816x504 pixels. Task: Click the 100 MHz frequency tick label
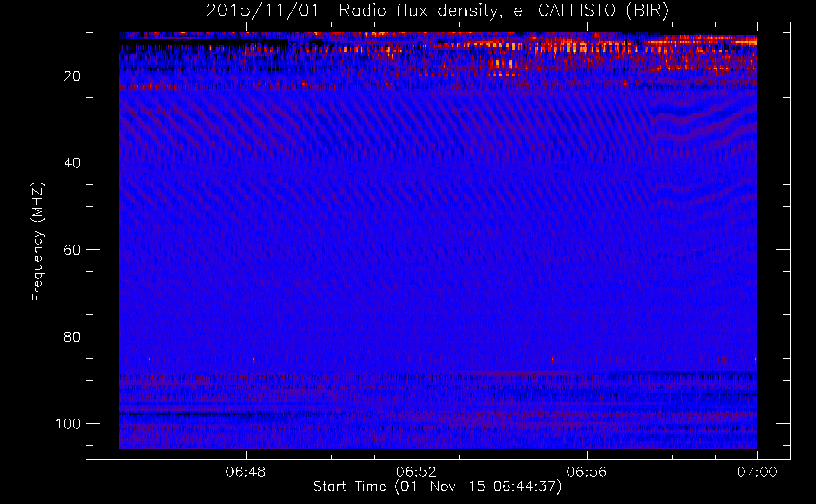[x=68, y=424]
